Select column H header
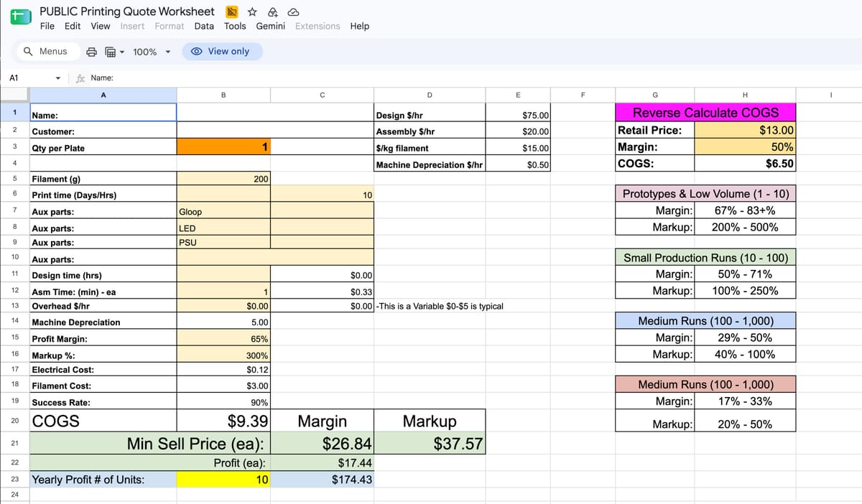The image size is (862, 504). click(x=745, y=95)
